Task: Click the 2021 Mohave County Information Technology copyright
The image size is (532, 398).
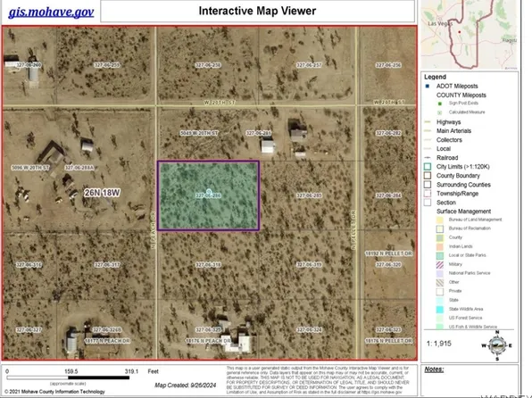Action: pos(54,392)
